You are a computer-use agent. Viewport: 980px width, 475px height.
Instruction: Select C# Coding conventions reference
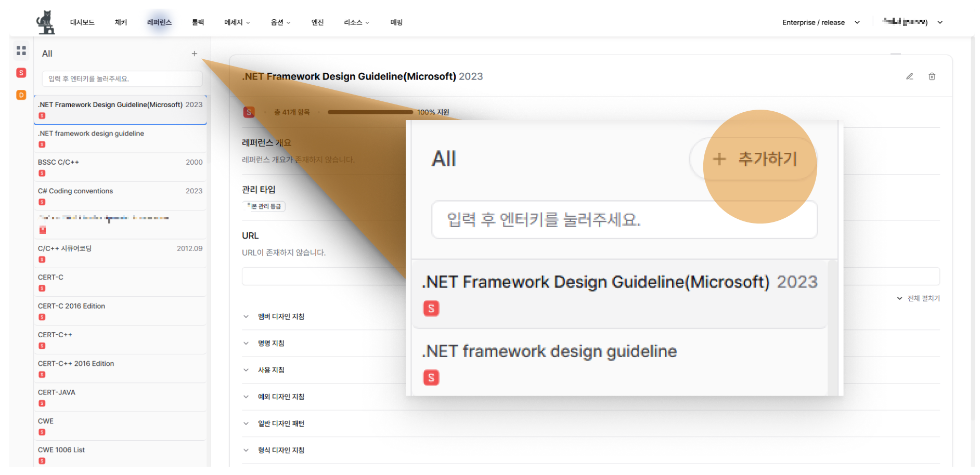click(x=120, y=196)
